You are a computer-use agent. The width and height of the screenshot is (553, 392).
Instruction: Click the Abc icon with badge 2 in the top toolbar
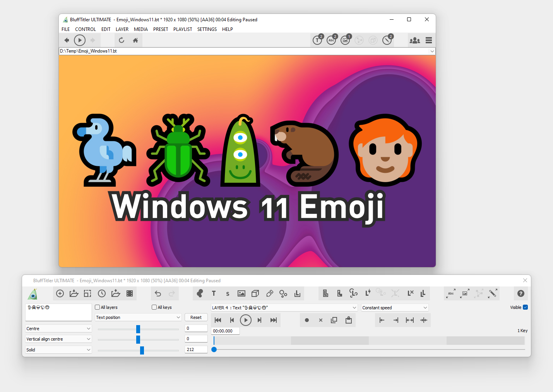pos(332,40)
